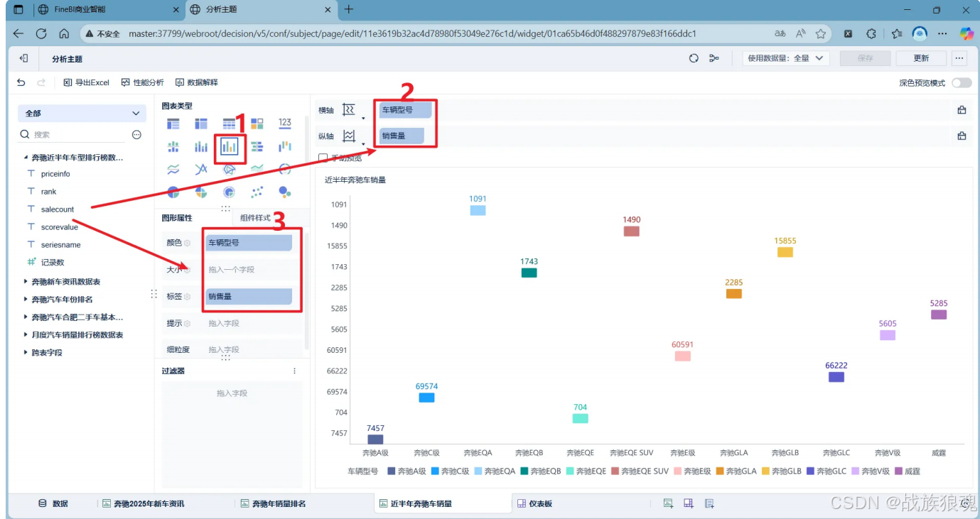Open 数据解释 in the toolbar
980x519 pixels.
click(x=197, y=82)
